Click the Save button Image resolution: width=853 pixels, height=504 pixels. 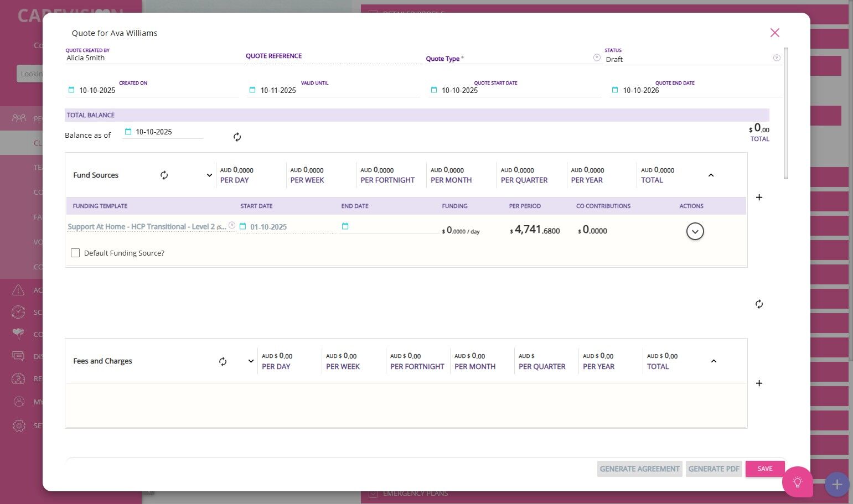tap(765, 469)
